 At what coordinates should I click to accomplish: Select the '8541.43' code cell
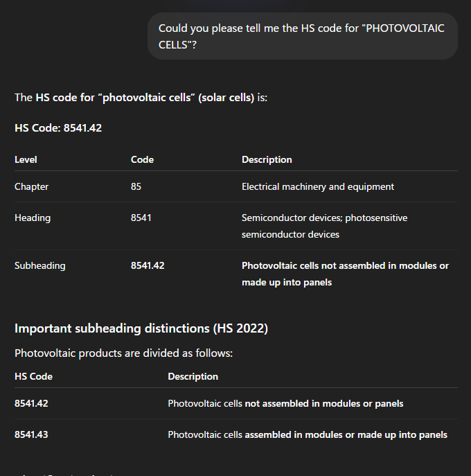click(31, 435)
